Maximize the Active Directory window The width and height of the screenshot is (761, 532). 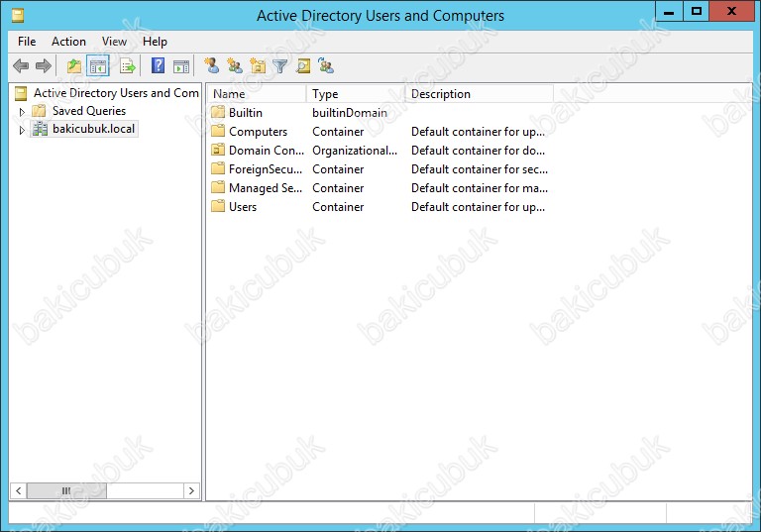697,12
